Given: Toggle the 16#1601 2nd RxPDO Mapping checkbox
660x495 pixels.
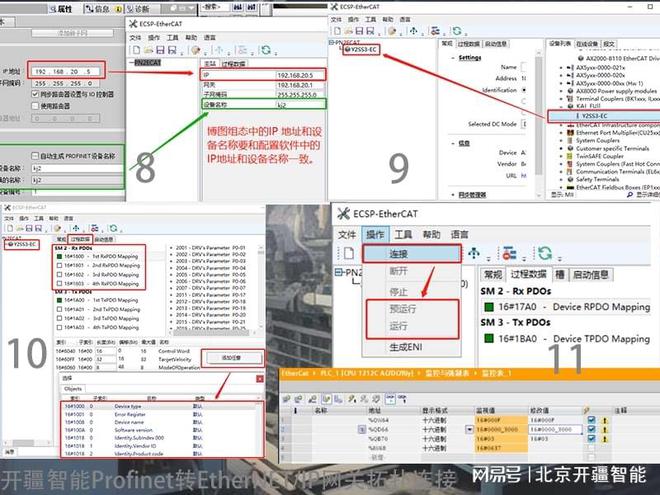Looking at the screenshot, I should pos(59,266).
